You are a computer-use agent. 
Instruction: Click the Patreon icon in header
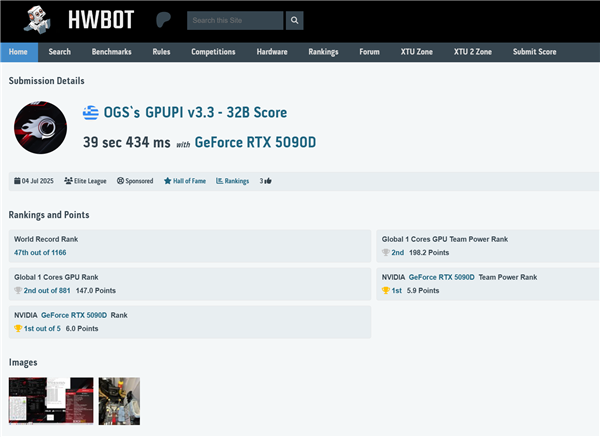pos(164,20)
